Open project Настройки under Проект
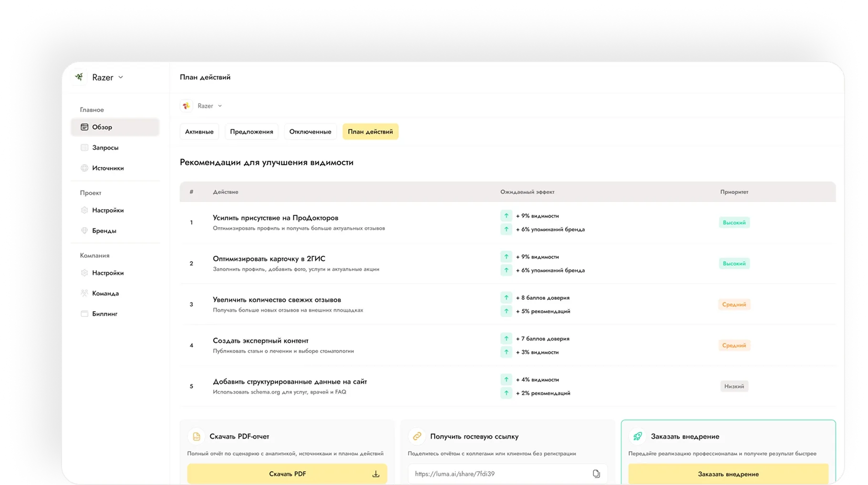Viewport: 868px width, 485px height. pyautogui.click(x=115, y=210)
